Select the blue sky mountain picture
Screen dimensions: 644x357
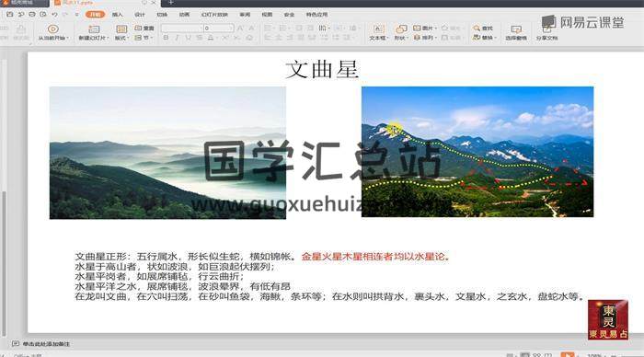tap(477, 152)
